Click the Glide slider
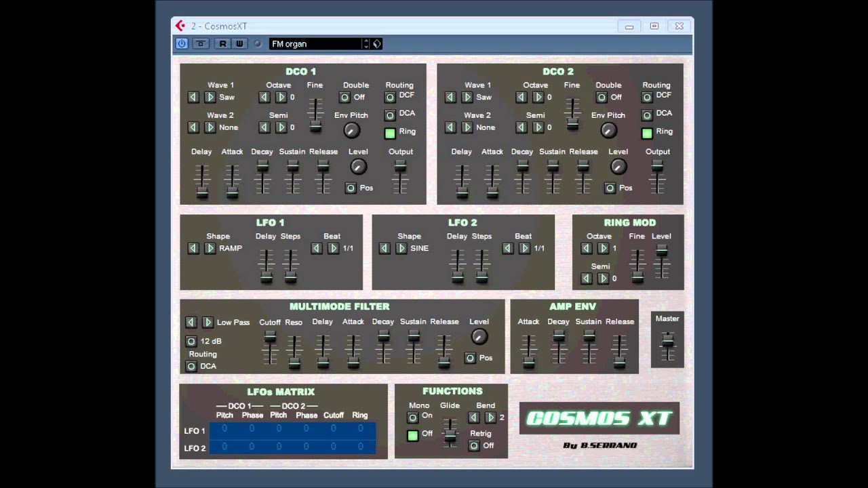Screen dimensions: 868x488 coord(450,434)
